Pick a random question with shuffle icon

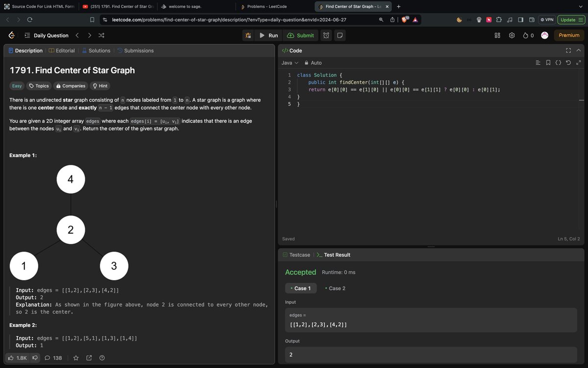coord(101,35)
